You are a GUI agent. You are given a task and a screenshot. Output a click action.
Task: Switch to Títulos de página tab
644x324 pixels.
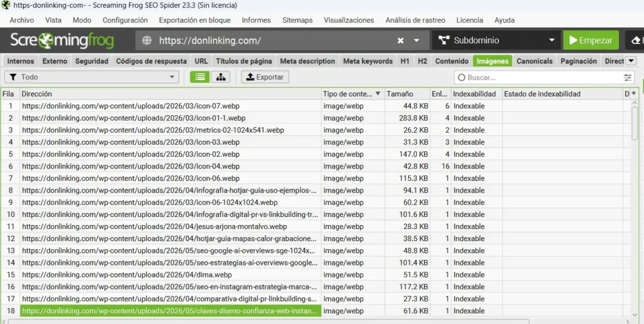(244, 61)
